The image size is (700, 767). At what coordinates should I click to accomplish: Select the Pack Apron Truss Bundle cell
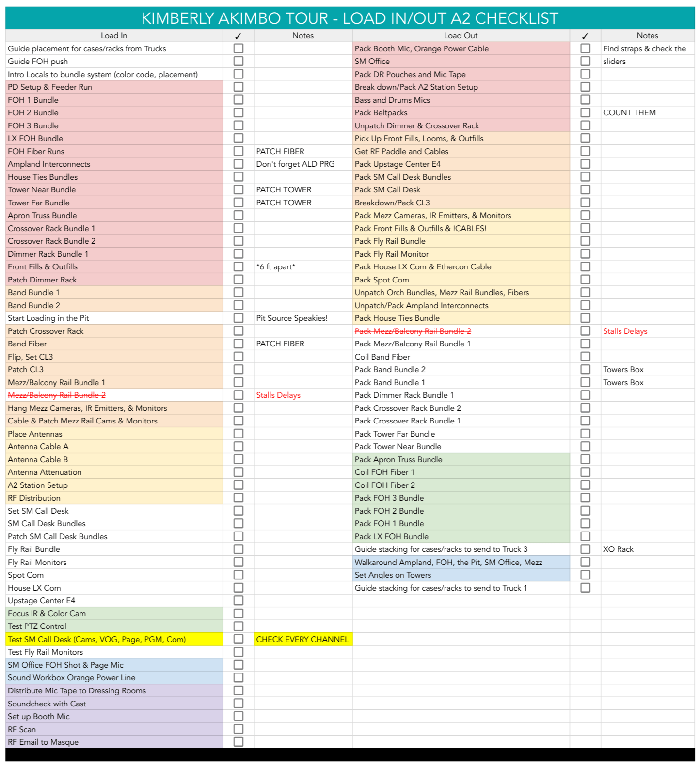461,459
